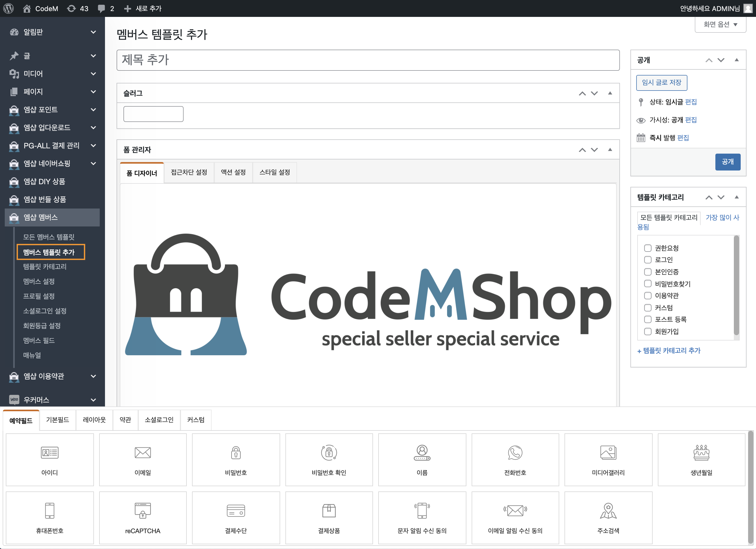Open the ADMIN user avatar
The image size is (756, 549).
click(x=748, y=8)
